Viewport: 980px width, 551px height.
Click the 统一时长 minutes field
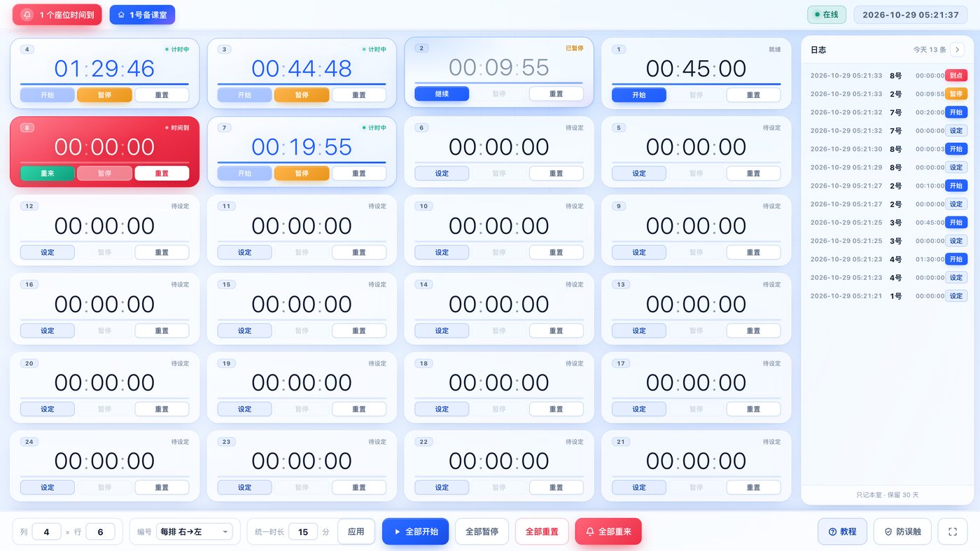pyautogui.click(x=303, y=531)
